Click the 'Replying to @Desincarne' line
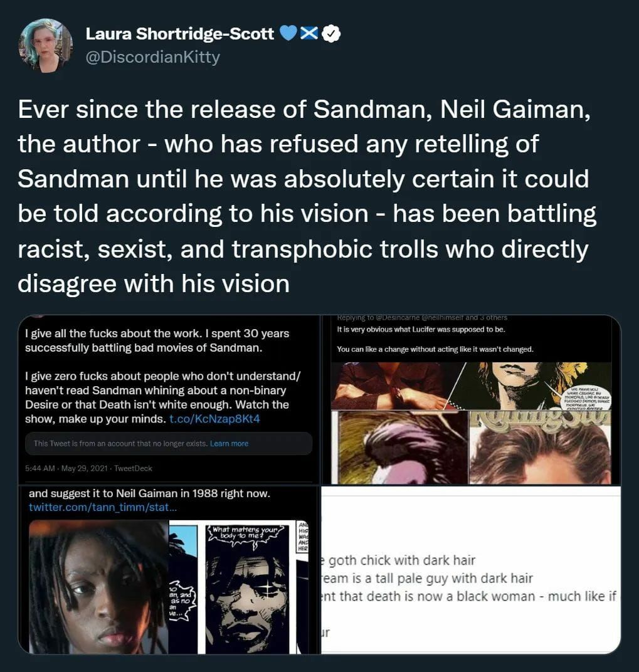This screenshot has height=672, width=639. [x=422, y=318]
